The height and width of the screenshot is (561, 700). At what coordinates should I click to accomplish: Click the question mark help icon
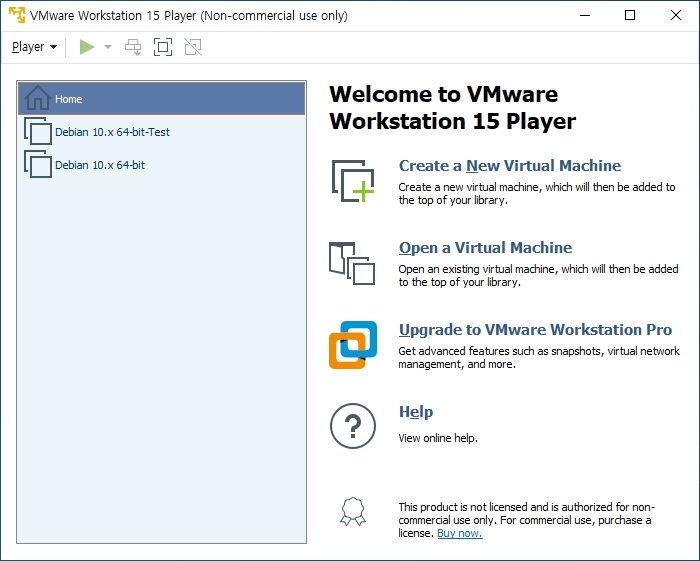pyautogui.click(x=353, y=426)
